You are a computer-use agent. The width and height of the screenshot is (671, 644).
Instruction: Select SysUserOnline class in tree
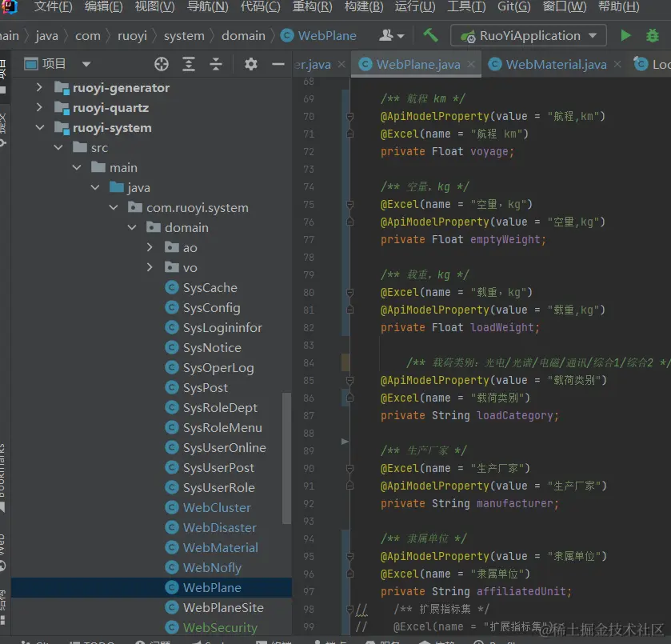(224, 447)
